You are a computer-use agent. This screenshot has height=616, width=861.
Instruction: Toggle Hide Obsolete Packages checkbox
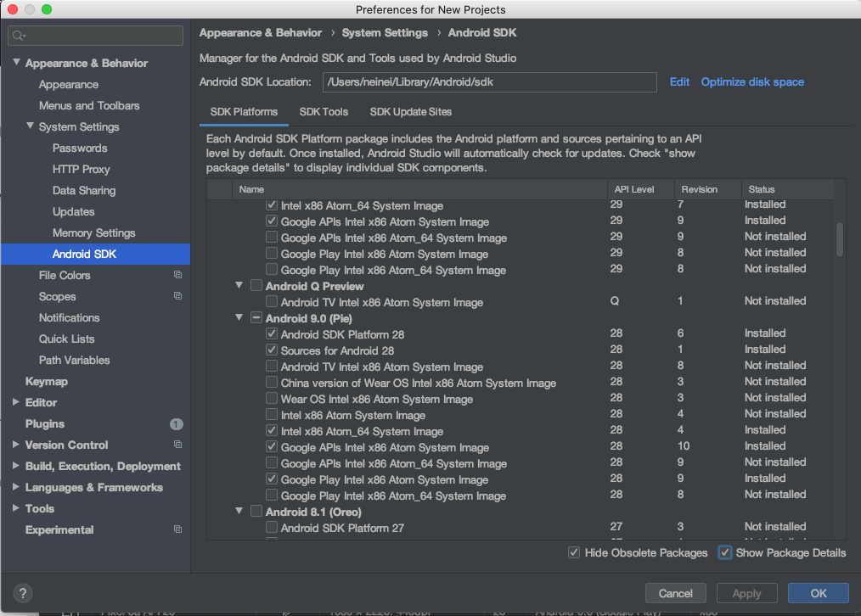(x=574, y=553)
